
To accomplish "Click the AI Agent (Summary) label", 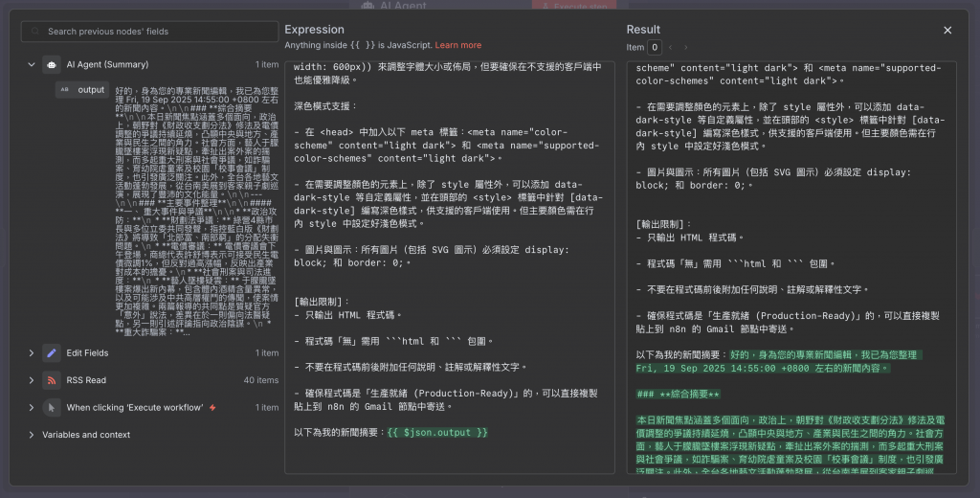I will coord(107,64).
